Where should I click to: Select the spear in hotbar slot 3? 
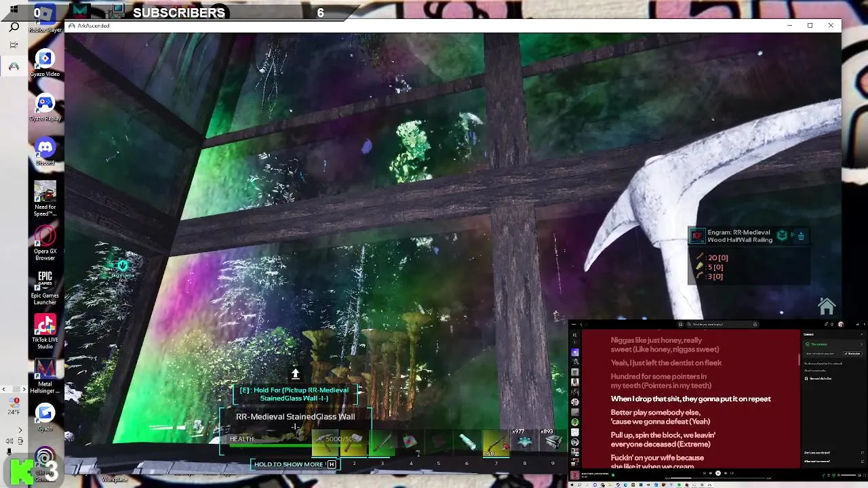click(x=381, y=442)
